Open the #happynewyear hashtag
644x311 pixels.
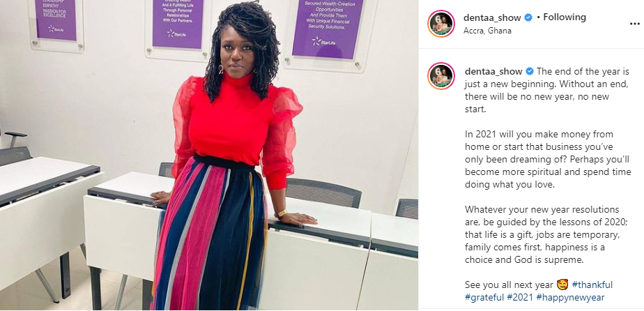pos(571,298)
